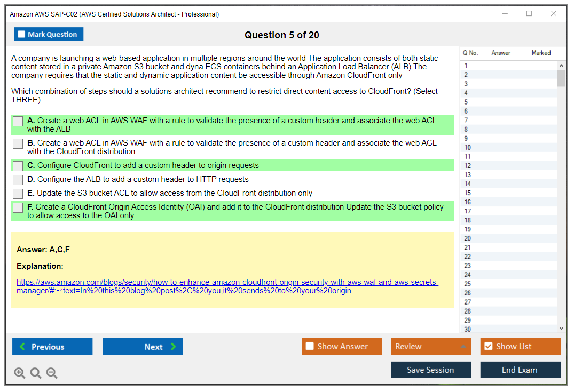574x392 pixels.
Task: Maximize the exam window
Action: 529,14
